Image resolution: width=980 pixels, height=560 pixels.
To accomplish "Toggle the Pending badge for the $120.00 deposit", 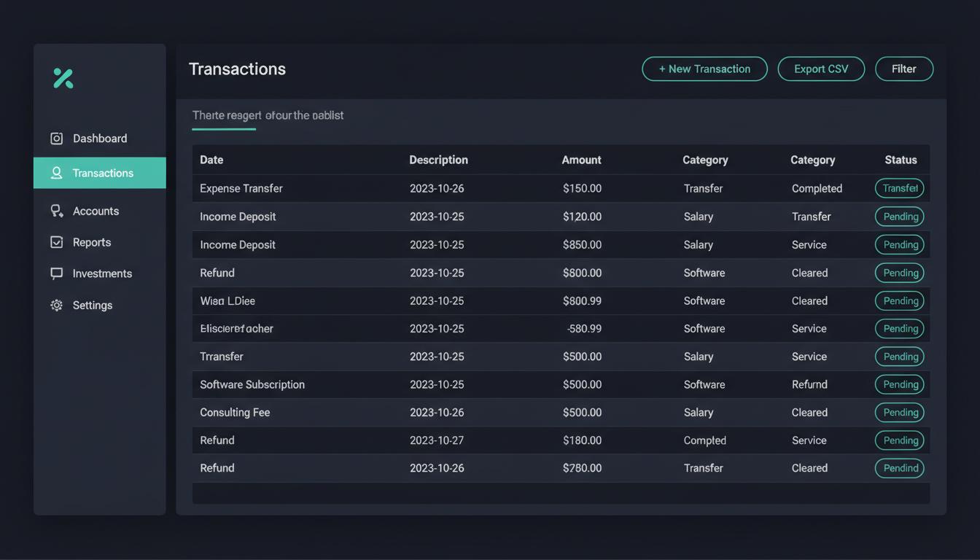I will point(899,217).
